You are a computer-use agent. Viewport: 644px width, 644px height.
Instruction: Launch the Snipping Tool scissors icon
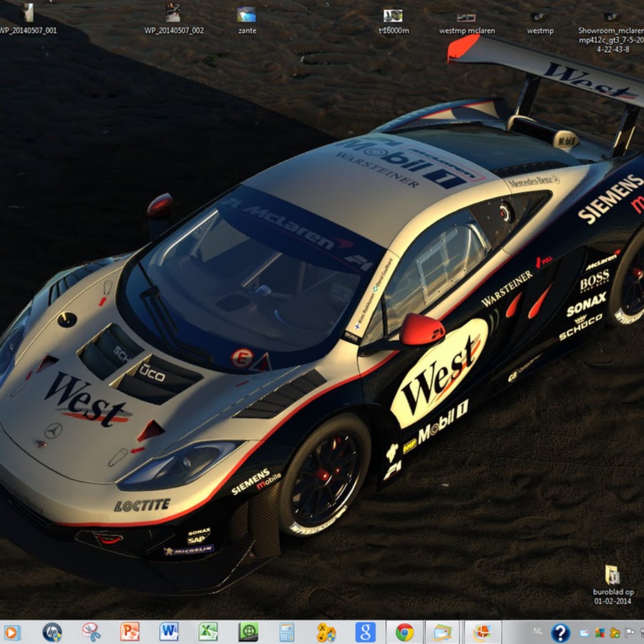tap(91, 633)
